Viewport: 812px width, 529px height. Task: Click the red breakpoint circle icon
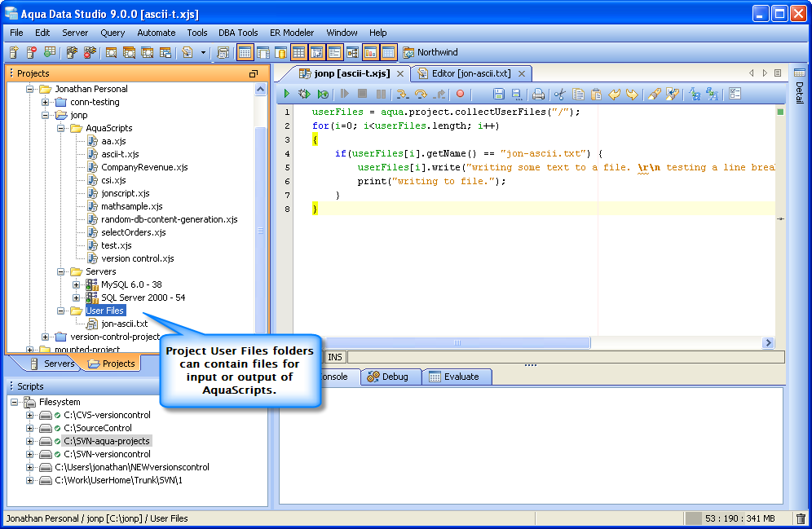pos(460,94)
